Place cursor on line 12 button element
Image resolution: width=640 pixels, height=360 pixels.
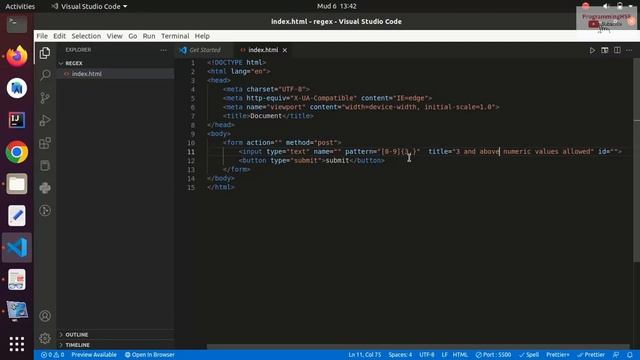[311, 160]
